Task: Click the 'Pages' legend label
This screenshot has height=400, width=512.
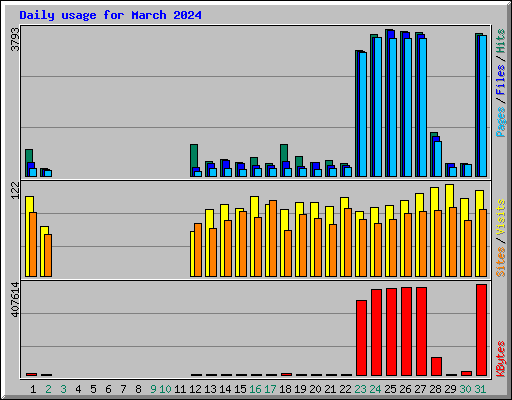Action: point(501,122)
